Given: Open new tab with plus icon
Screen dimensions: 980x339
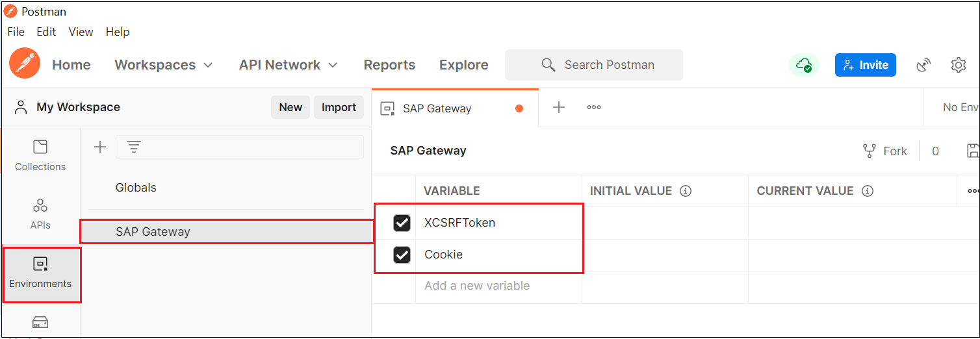Looking at the screenshot, I should pyautogui.click(x=559, y=108).
